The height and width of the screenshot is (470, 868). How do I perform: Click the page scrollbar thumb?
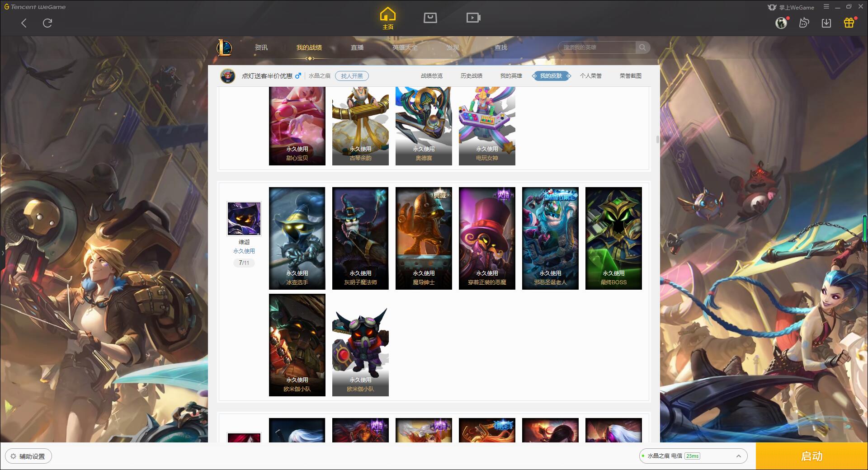tap(657, 140)
